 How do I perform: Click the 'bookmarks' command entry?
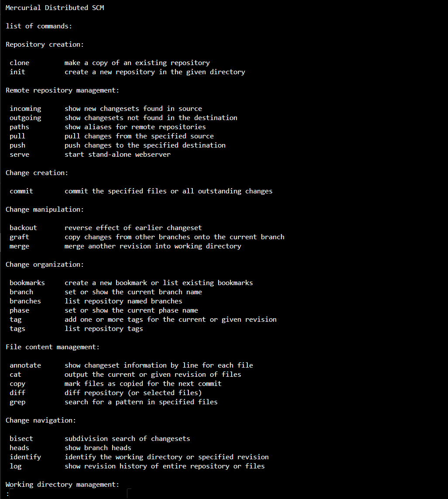tap(27, 283)
